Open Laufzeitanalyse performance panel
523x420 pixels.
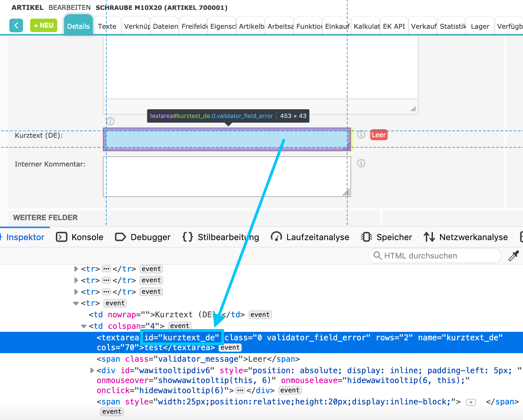[310, 237]
